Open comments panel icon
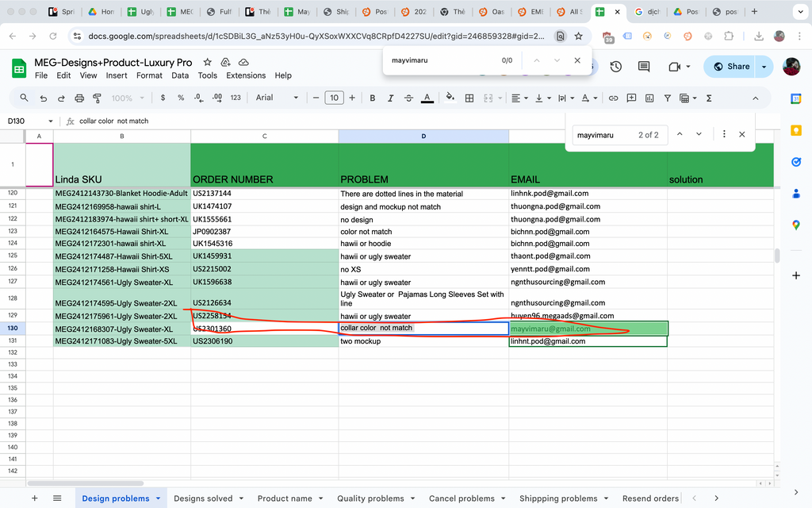The image size is (812, 508). coord(644,67)
